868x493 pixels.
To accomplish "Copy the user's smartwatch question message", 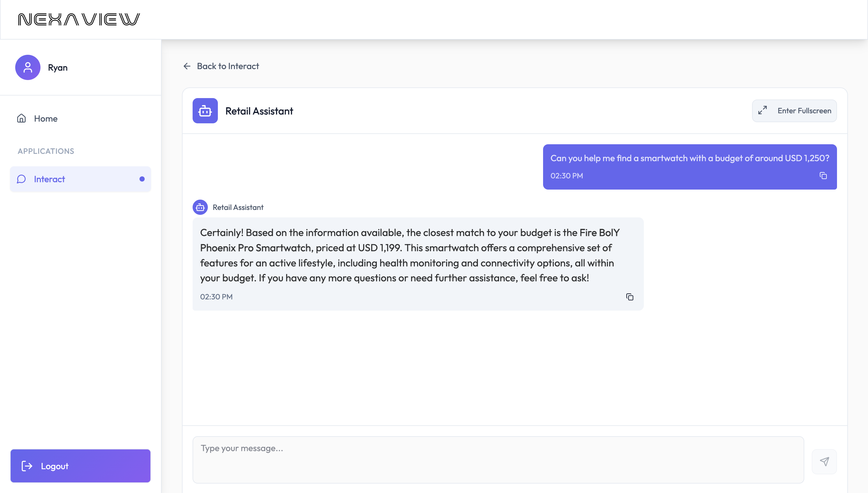I will pyautogui.click(x=823, y=176).
